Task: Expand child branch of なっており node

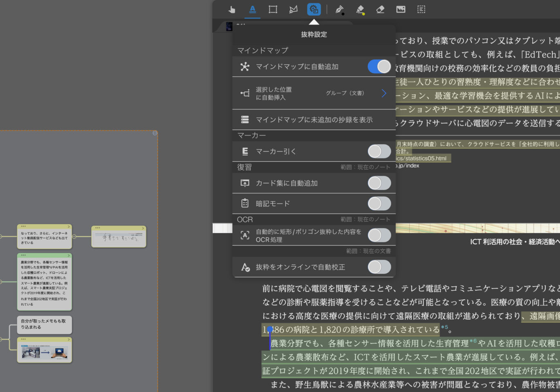Action: pyautogui.click(x=74, y=236)
